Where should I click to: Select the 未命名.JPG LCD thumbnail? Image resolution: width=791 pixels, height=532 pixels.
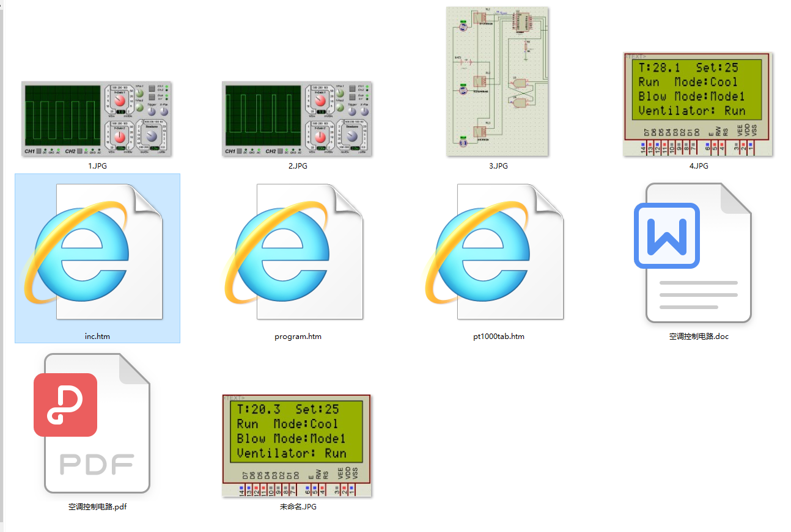point(297,445)
